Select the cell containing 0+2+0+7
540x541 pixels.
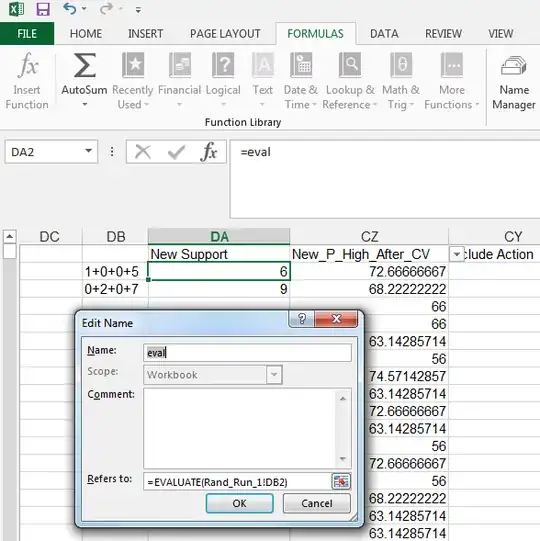pos(116,289)
